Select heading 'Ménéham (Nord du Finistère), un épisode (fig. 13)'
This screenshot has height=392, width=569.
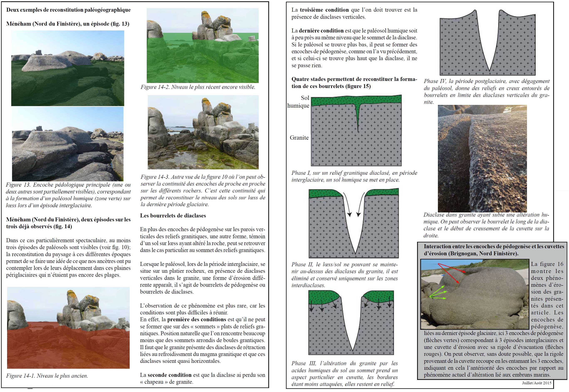(x=68, y=24)
